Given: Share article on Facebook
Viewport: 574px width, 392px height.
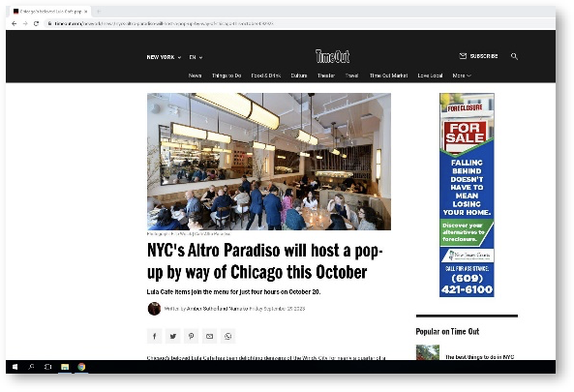Looking at the screenshot, I should pyautogui.click(x=155, y=336).
